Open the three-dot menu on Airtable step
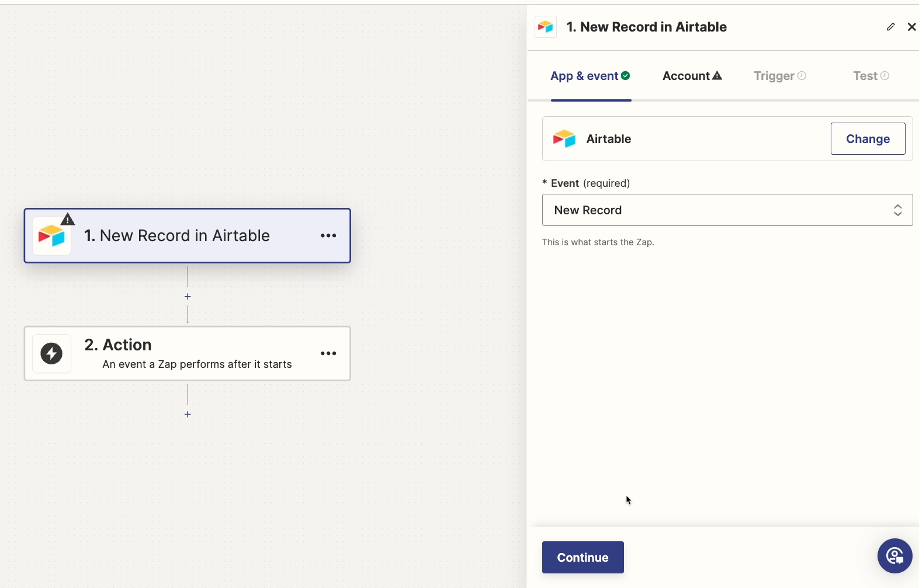The height and width of the screenshot is (588, 919). 328,236
